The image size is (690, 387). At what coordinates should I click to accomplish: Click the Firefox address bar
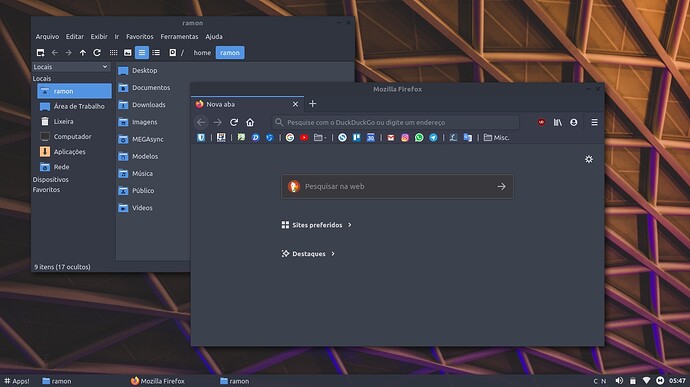(395, 122)
